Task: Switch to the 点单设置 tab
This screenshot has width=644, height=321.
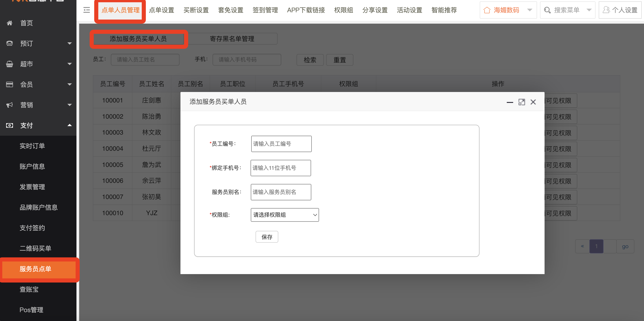Action: point(162,10)
